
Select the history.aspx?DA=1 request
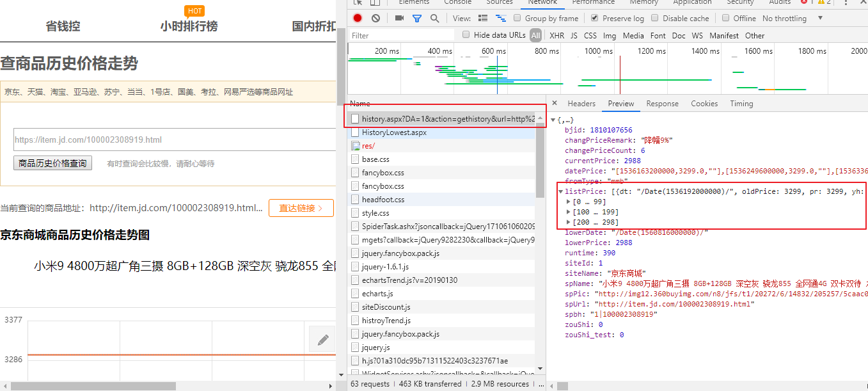pyautogui.click(x=441, y=119)
